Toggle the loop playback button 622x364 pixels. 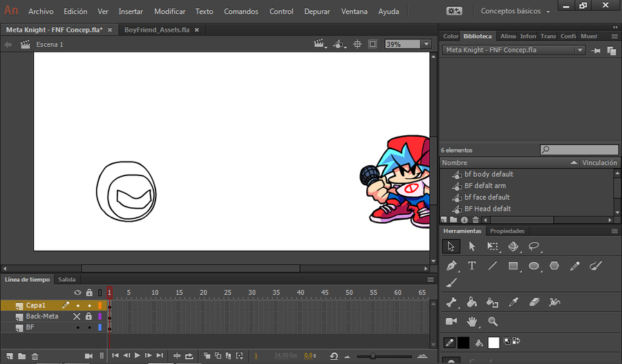pos(189,356)
